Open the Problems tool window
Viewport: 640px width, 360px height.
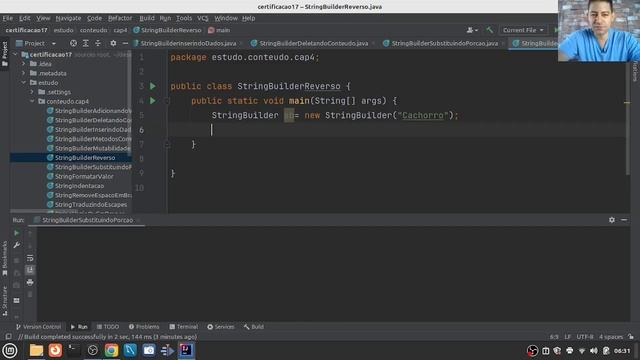click(144, 327)
